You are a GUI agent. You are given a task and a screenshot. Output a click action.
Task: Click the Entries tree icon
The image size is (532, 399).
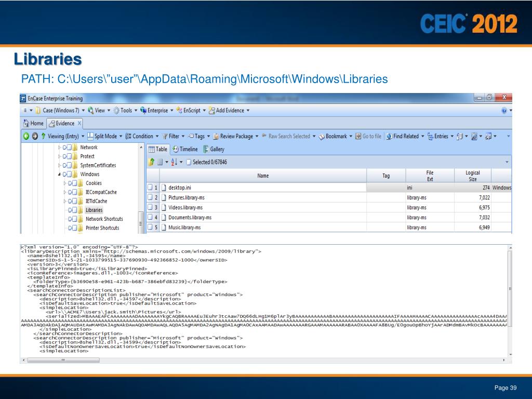pos(430,136)
